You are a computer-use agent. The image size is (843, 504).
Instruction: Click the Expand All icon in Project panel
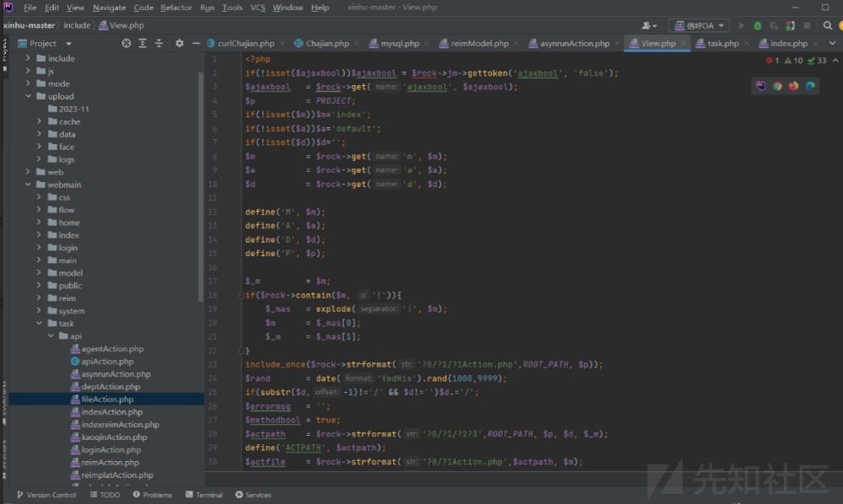[x=142, y=43]
